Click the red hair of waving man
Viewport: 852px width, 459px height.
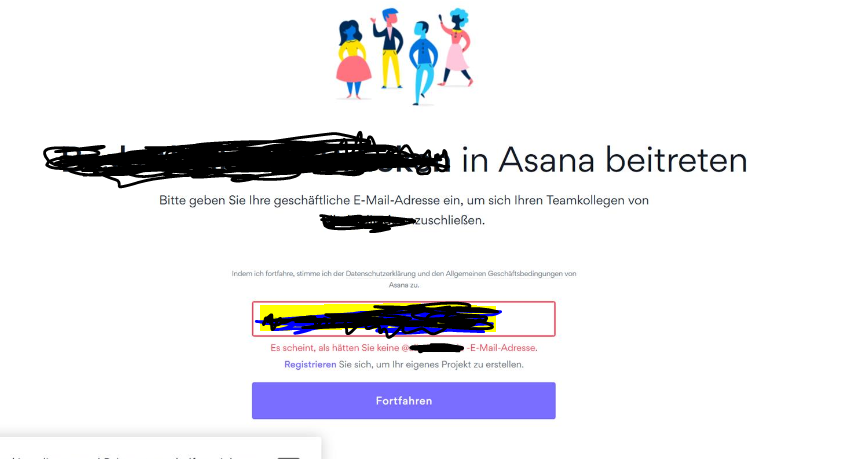[390, 14]
